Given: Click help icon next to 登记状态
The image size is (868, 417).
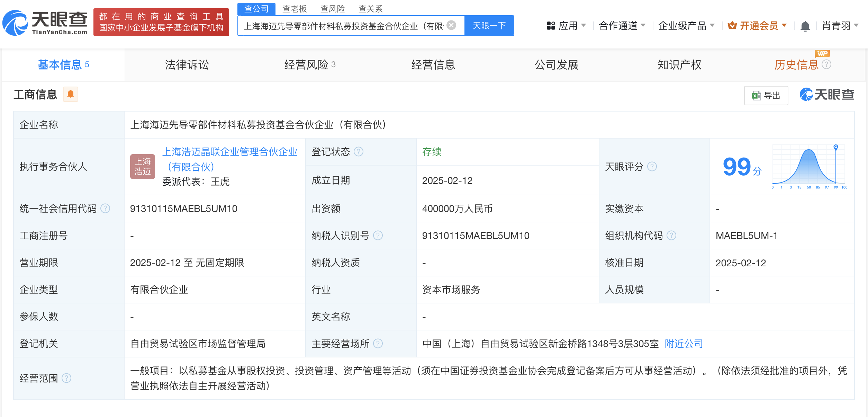Looking at the screenshot, I should click(359, 152).
